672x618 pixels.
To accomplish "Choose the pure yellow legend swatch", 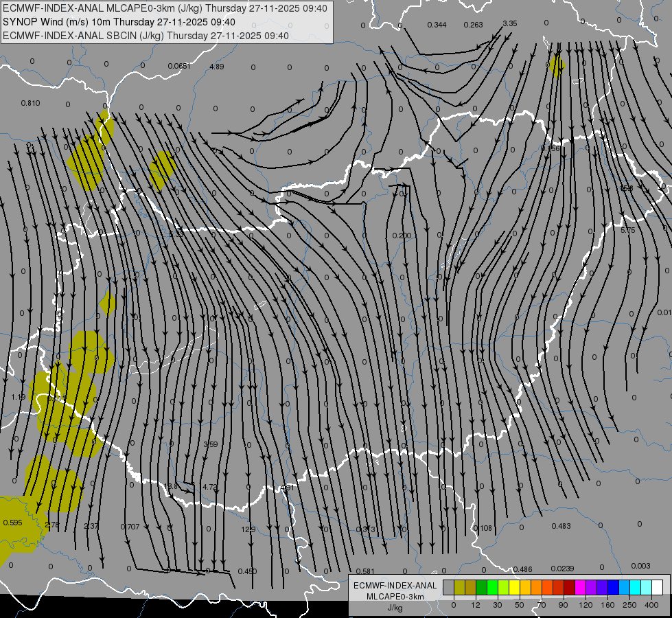I will click(514, 587).
